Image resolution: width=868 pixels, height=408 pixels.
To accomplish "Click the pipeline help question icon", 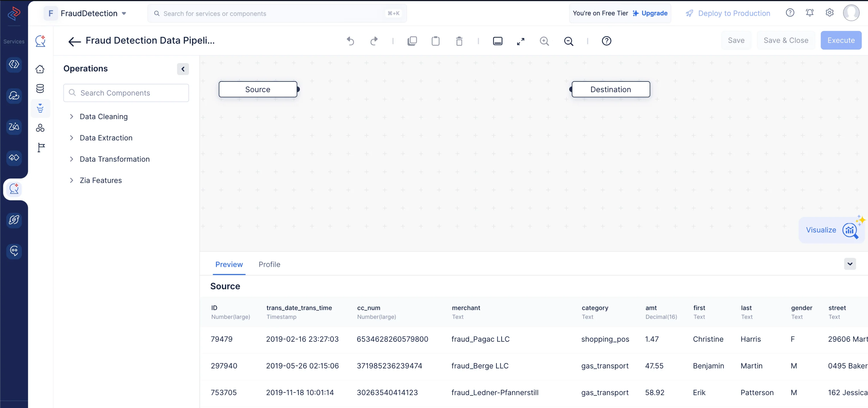I will [x=606, y=41].
